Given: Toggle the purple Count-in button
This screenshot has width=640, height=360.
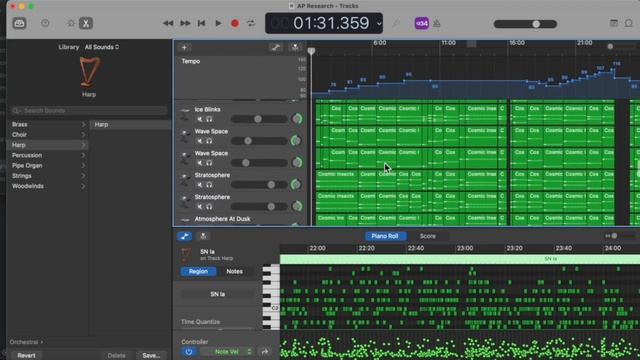Looking at the screenshot, I should click(x=422, y=23).
